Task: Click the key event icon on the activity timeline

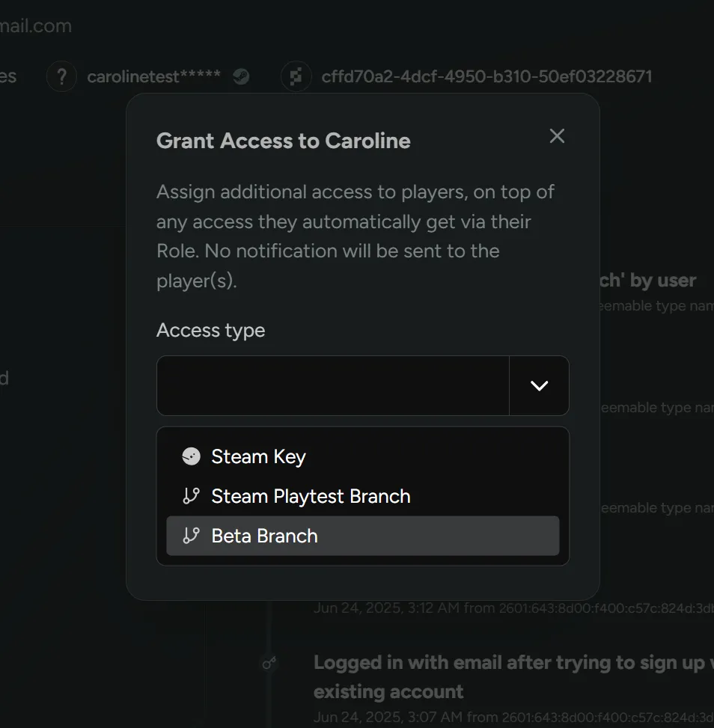Action: [269, 662]
